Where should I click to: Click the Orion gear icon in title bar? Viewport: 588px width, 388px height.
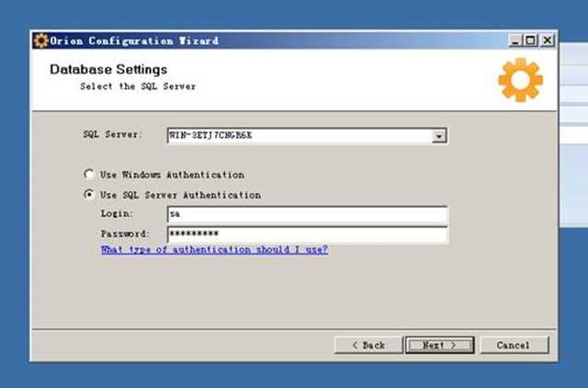tap(40, 40)
